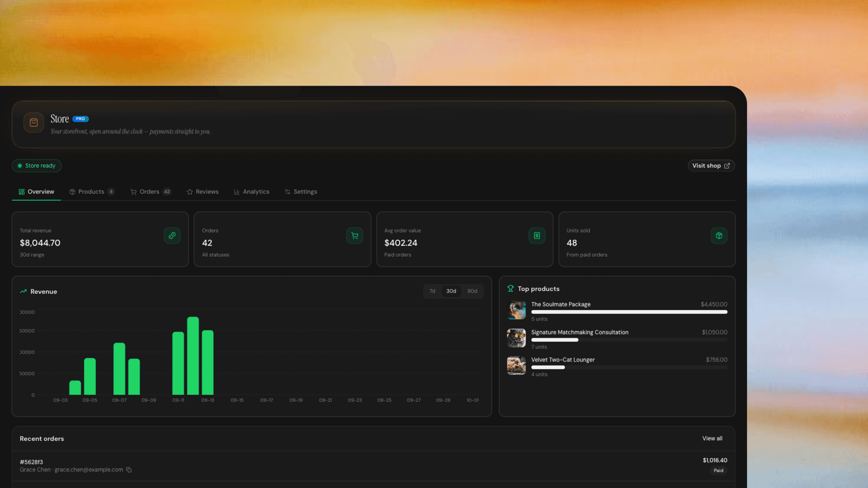Click Signature Matchmaking Consultation progress bar
This screenshot has height=488, width=868.
coord(629,340)
